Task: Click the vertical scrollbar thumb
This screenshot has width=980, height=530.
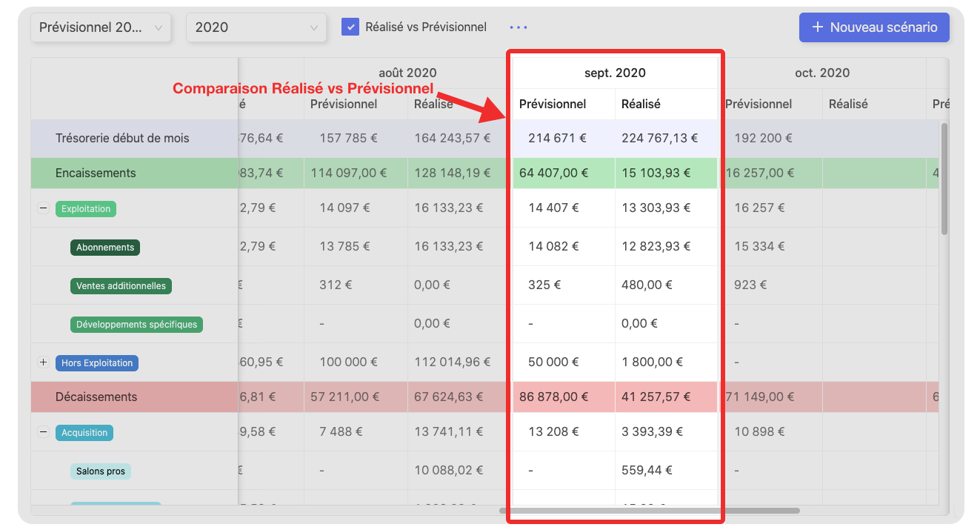Action: [x=944, y=179]
